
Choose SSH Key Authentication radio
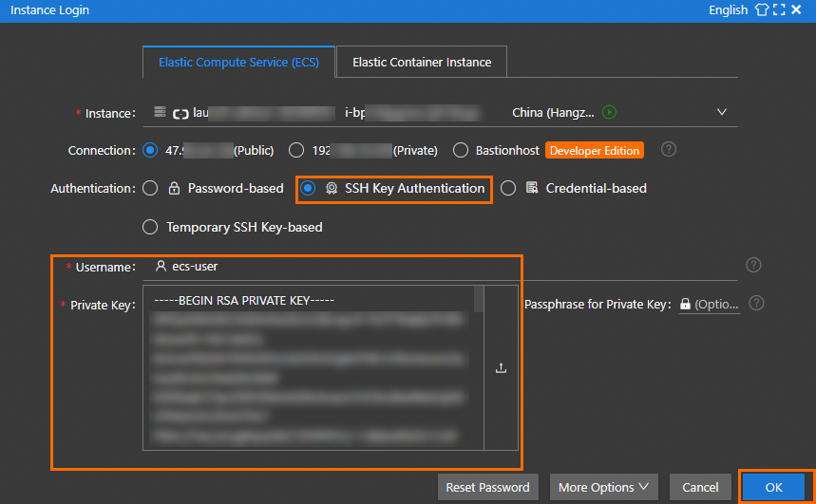coord(308,188)
